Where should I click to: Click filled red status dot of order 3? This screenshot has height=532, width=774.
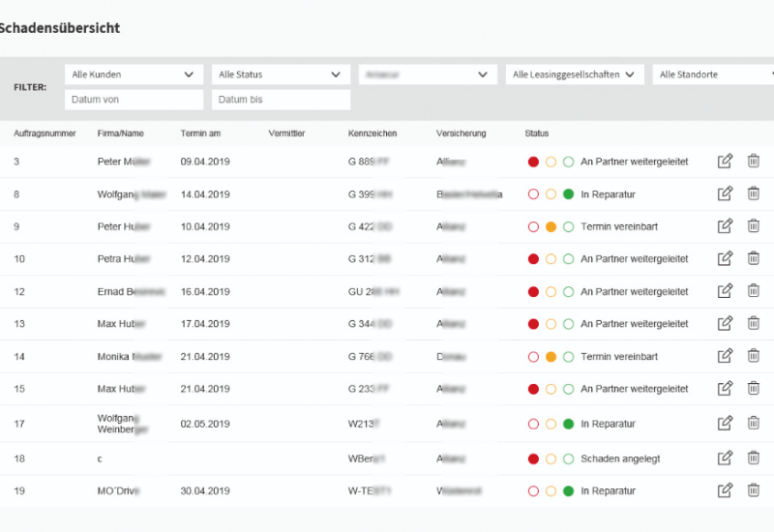tap(533, 162)
